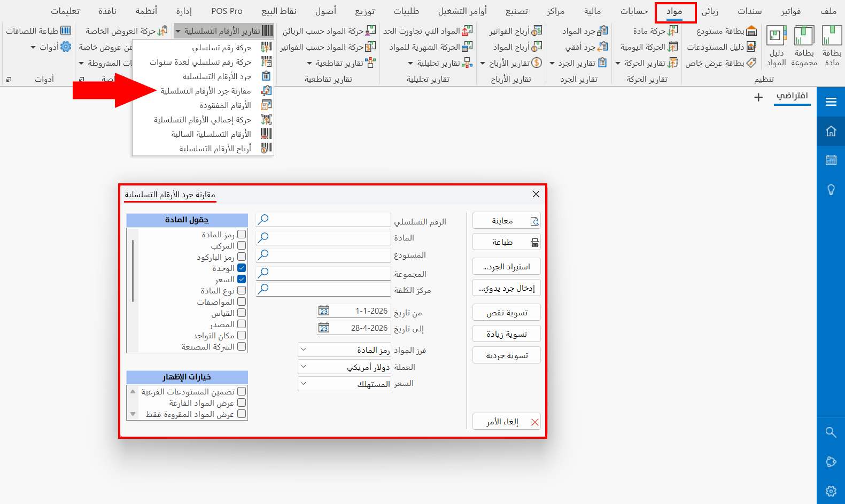Screen dimensions: 845x504
Task: Click lookup icon for المستودع field
Action: point(263,255)
